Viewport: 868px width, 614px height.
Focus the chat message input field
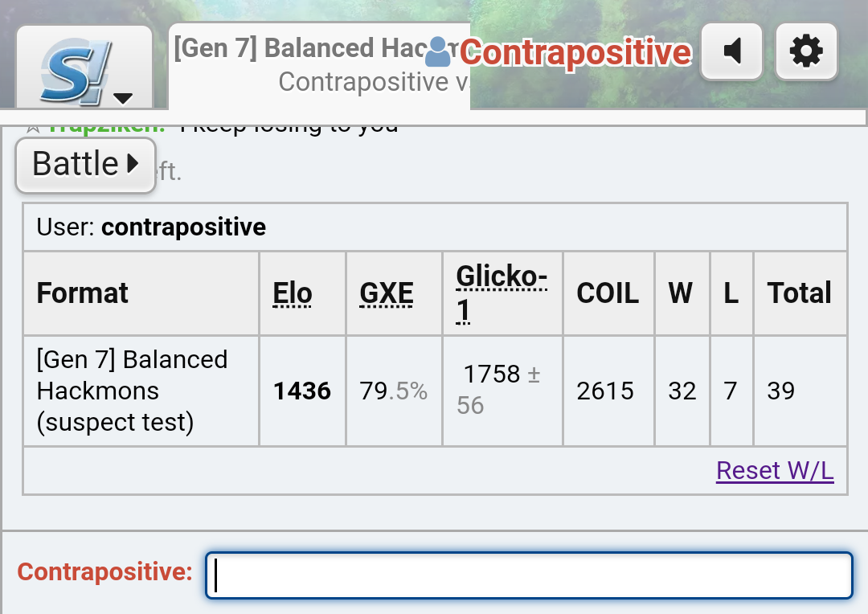[x=529, y=575]
